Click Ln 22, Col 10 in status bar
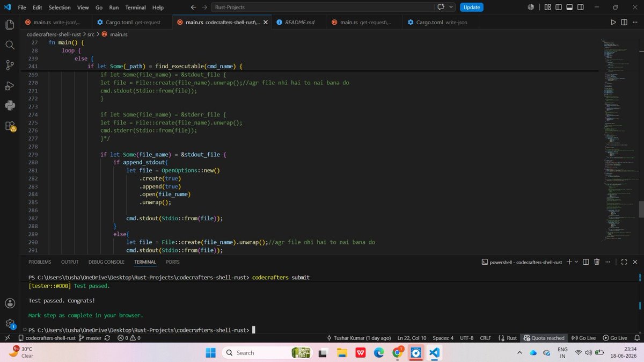 tap(412, 338)
